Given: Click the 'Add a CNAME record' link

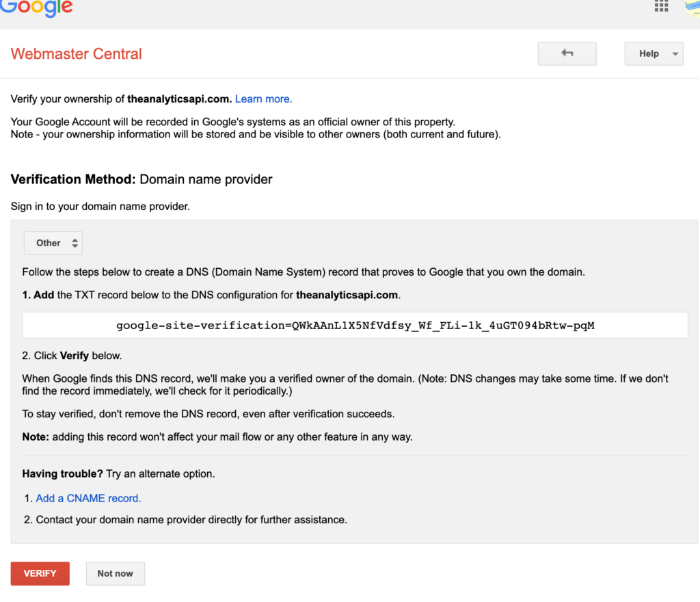Looking at the screenshot, I should click(88, 498).
